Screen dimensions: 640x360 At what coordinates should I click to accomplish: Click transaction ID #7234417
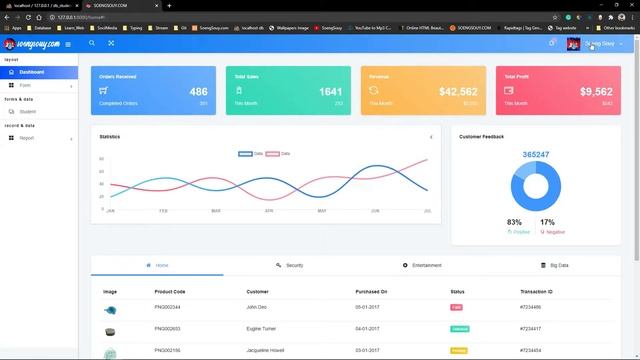[x=531, y=329]
